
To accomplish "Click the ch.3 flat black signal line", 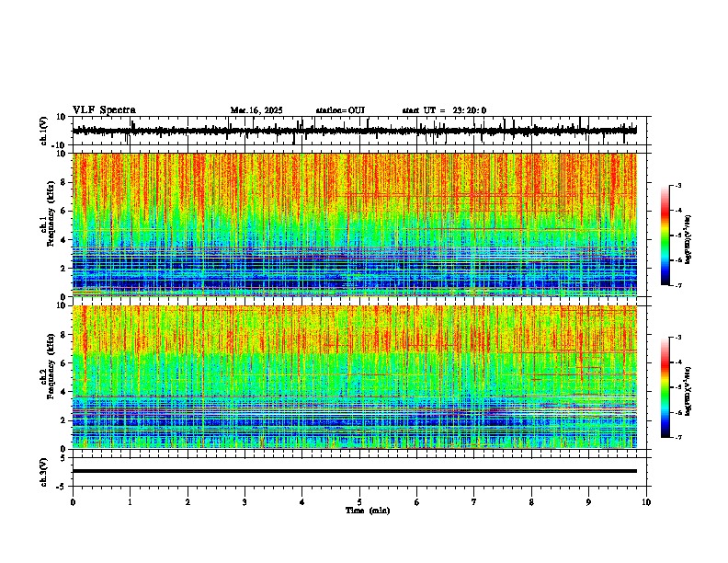I will pos(355,471).
